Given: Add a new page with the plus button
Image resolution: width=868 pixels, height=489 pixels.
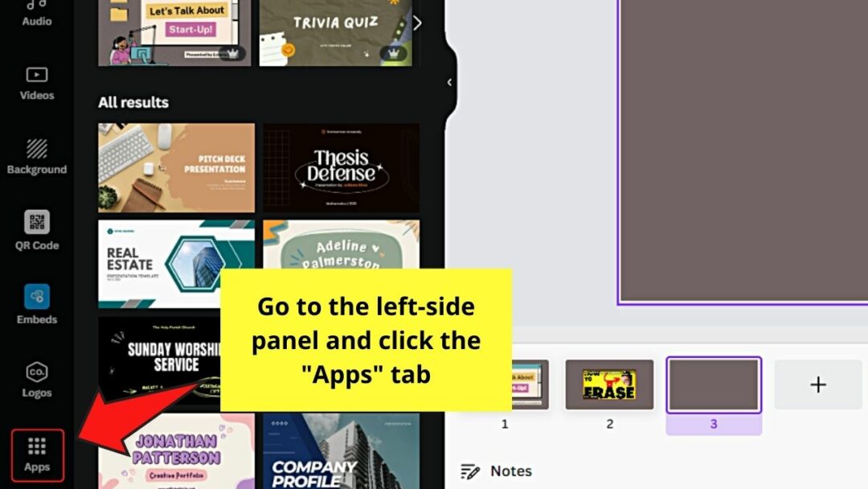Looking at the screenshot, I should pyautogui.click(x=817, y=384).
